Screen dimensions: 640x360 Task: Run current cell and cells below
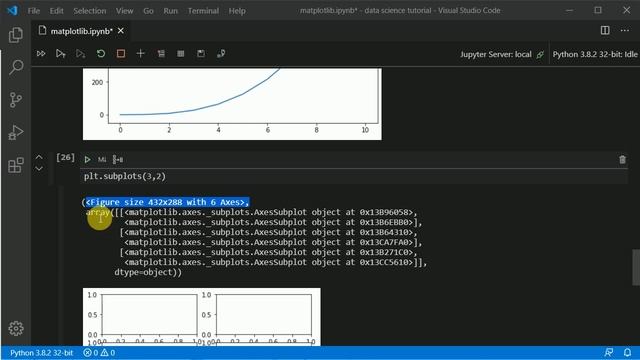[80, 53]
